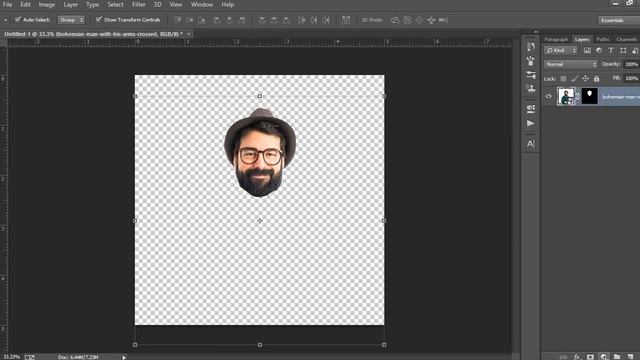Toggle lock position icon
640x360 pixels.
[585, 78]
